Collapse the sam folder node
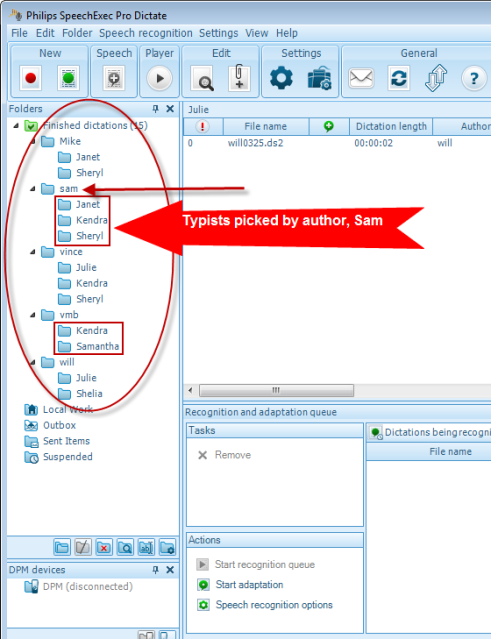This screenshot has width=491, height=639. coord(33,189)
